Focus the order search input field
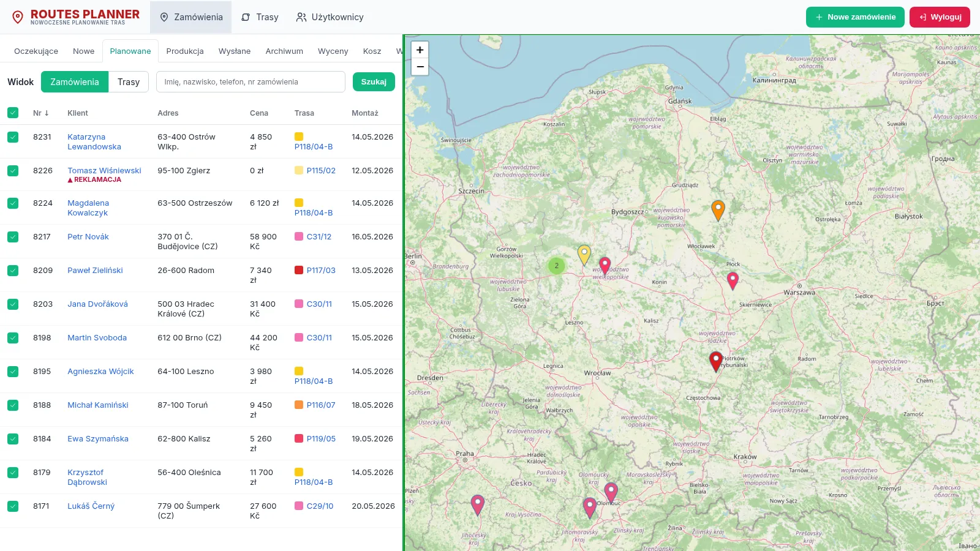Viewport: 980px width, 551px height. pos(251,82)
